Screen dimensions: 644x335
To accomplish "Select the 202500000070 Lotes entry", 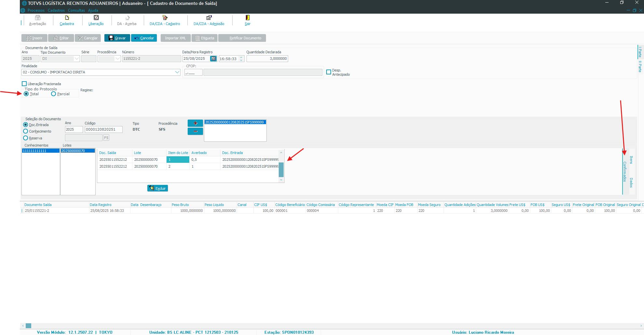I will point(78,151).
